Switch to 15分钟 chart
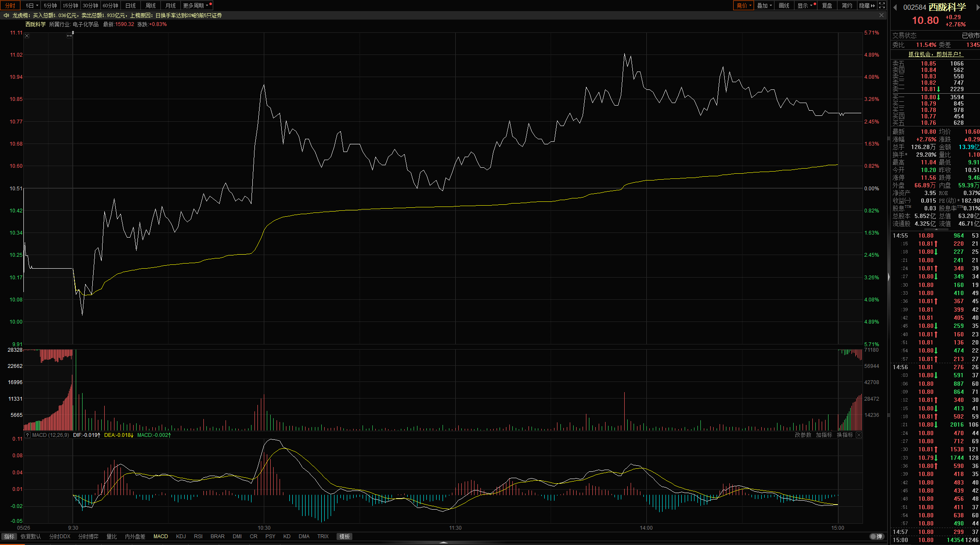Image resolution: width=980 pixels, height=545 pixels. tap(70, 6)
